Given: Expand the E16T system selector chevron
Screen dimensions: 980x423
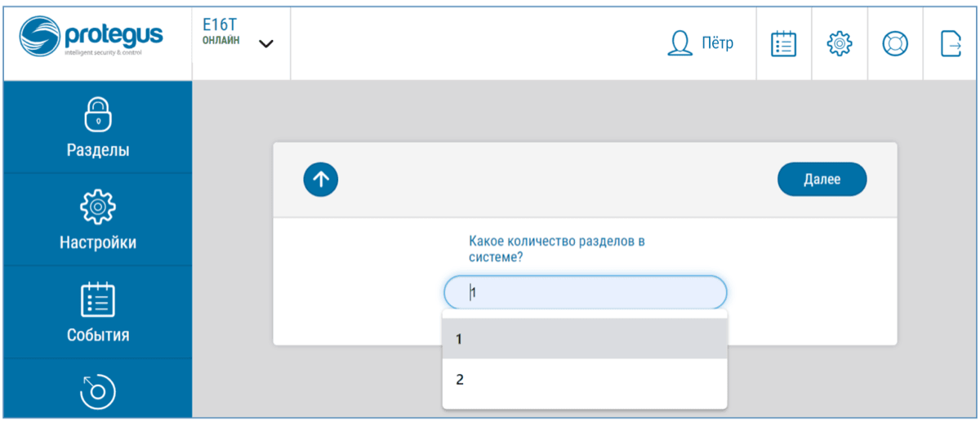Looking at the screenshot, I should pos(266,44).
